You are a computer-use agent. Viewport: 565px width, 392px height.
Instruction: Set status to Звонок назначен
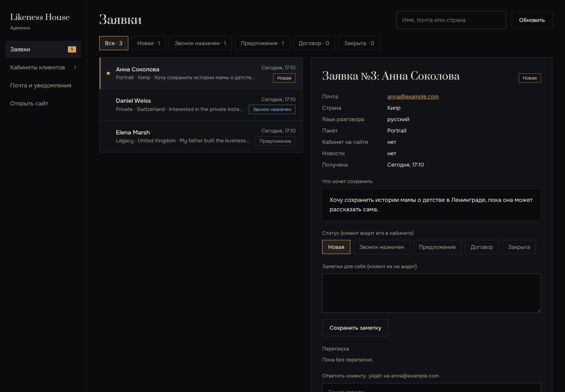pos(382,247)
